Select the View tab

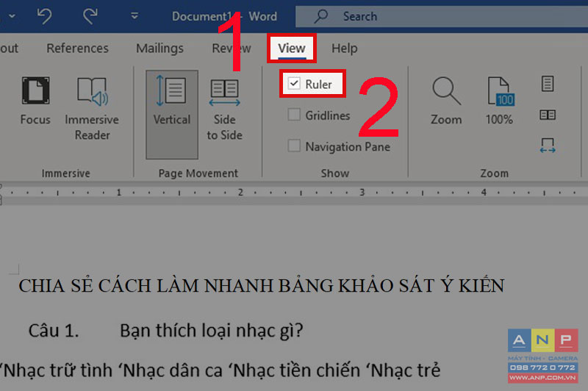pyautogui.click(x=292, y=48)
